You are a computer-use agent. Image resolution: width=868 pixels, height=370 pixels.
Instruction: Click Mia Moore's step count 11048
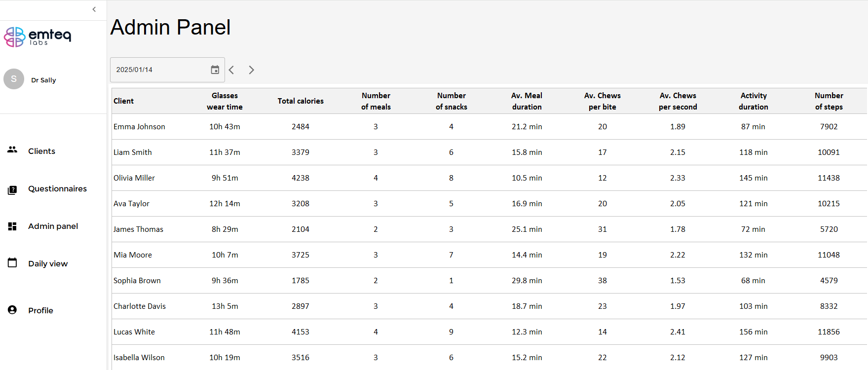829,255
